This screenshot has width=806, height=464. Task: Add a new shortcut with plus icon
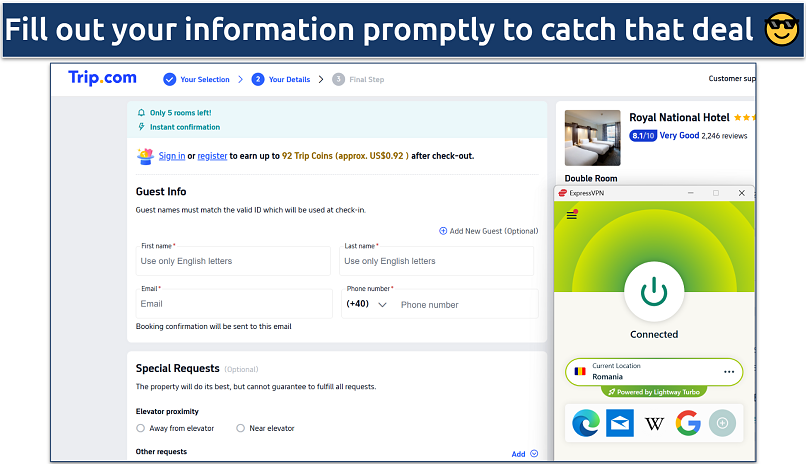point(721,424)
